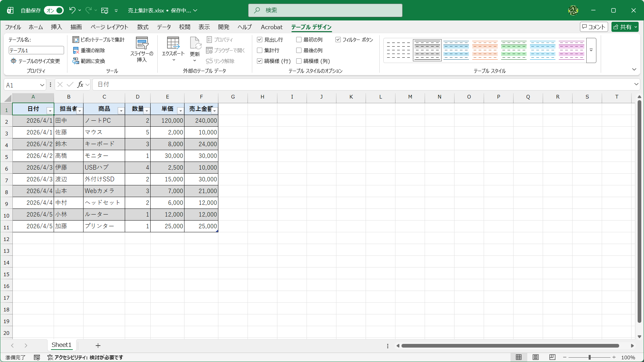Image resolution: width=644 pixels, height=362 pixels.
Task: Uncheck the フィルター ボタン checkbox
Action: click(338, 40)
